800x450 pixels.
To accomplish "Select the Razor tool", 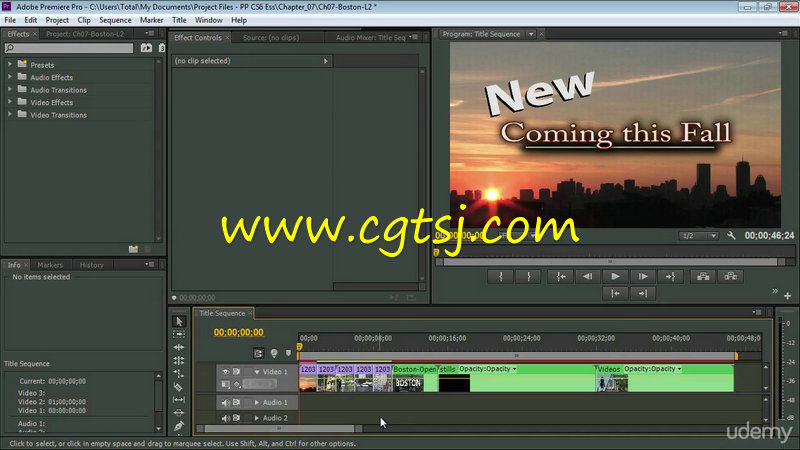I will click(x=179, y=387).
